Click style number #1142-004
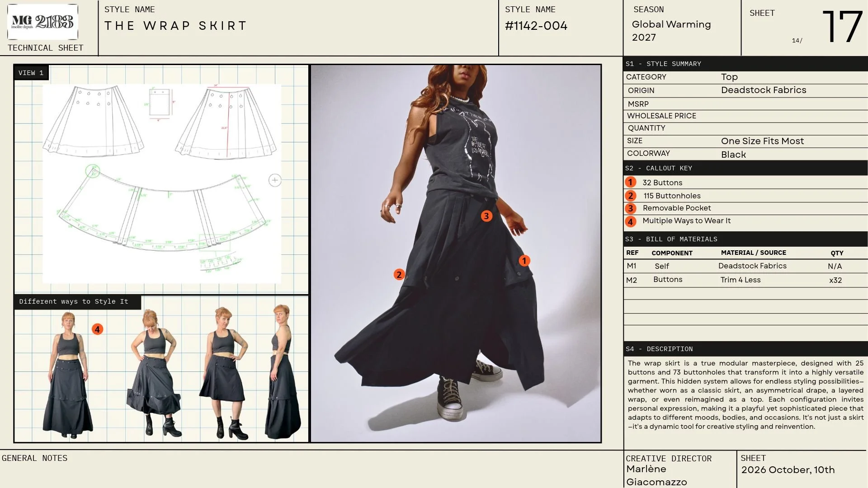 (x=536, y=26)
